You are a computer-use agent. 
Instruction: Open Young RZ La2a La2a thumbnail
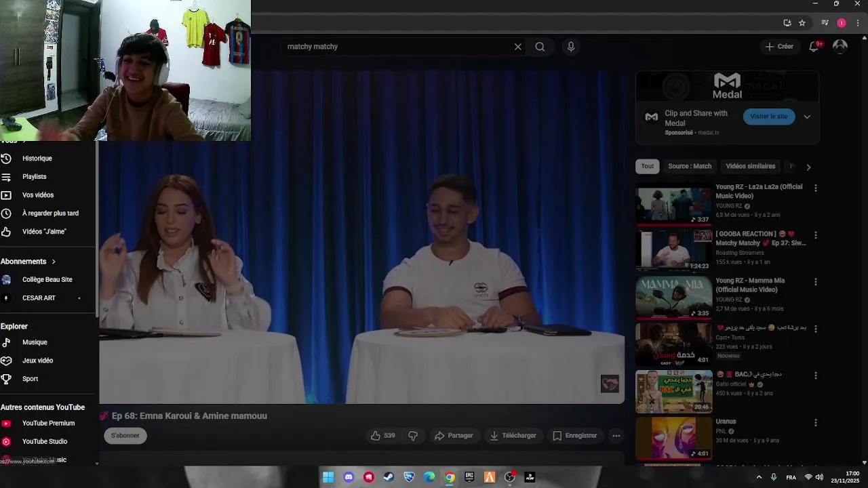[673, 203]
